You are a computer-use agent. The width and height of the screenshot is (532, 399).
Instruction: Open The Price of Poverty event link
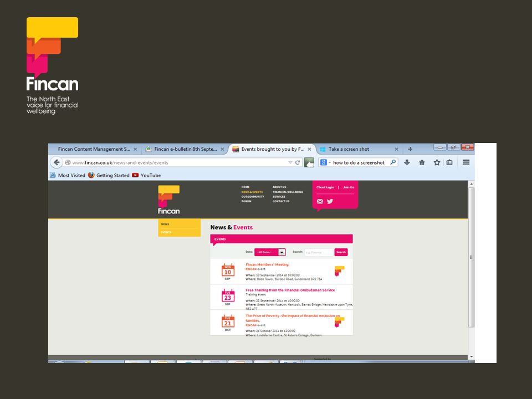[x=293, y=318]
